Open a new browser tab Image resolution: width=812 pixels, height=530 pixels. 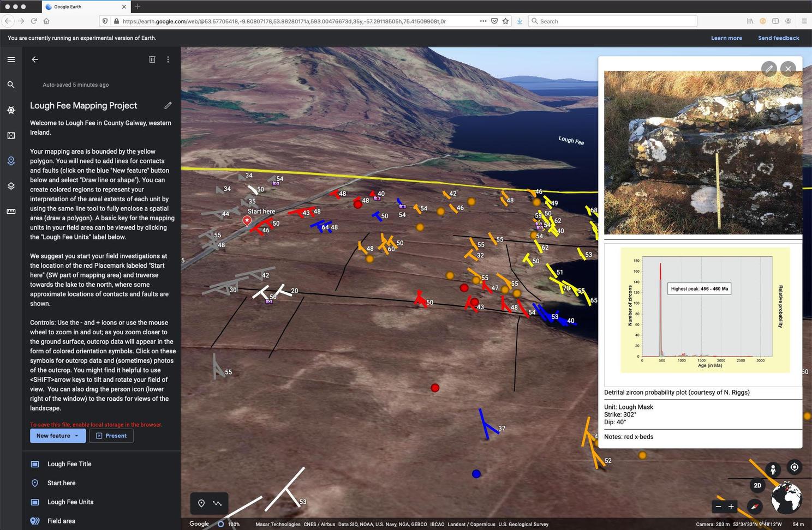[137, 7]
